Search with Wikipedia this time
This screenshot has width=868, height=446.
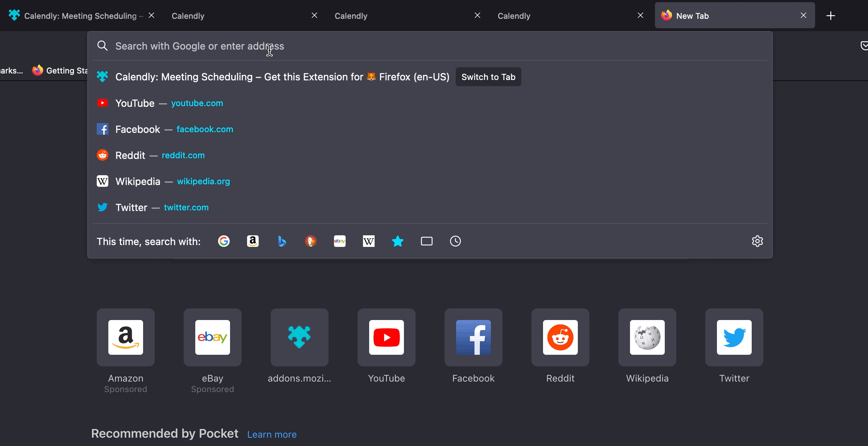click(x=369, y=241)
